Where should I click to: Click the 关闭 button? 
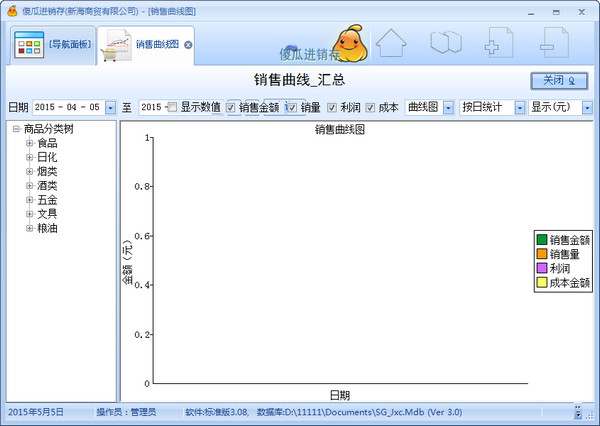558,80
